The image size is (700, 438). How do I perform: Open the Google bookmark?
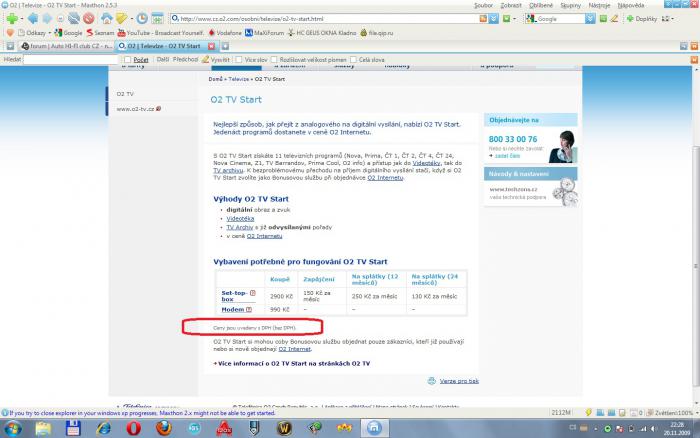pos(68,33)
